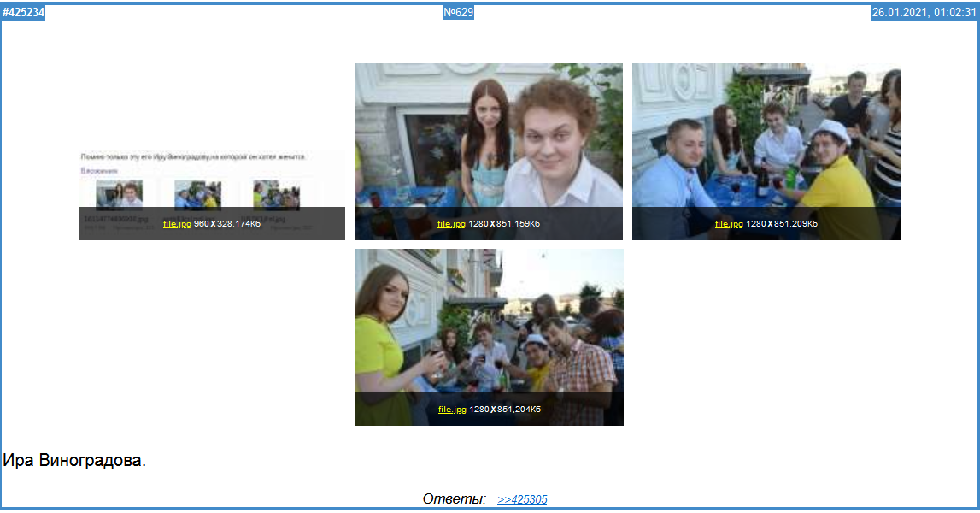Screen dimensions: 980x513
Task: Click the size text 1280x851, 204Кб
Action: point(505,410)
